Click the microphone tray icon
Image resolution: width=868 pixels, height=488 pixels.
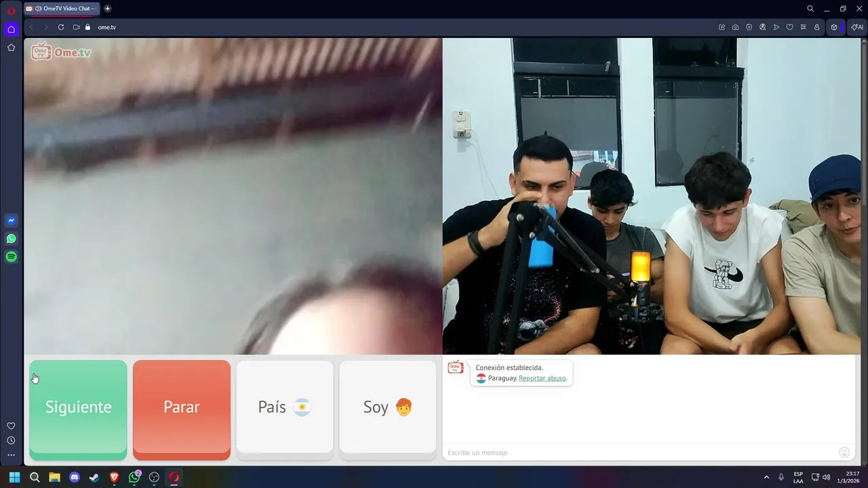(781, 477)
